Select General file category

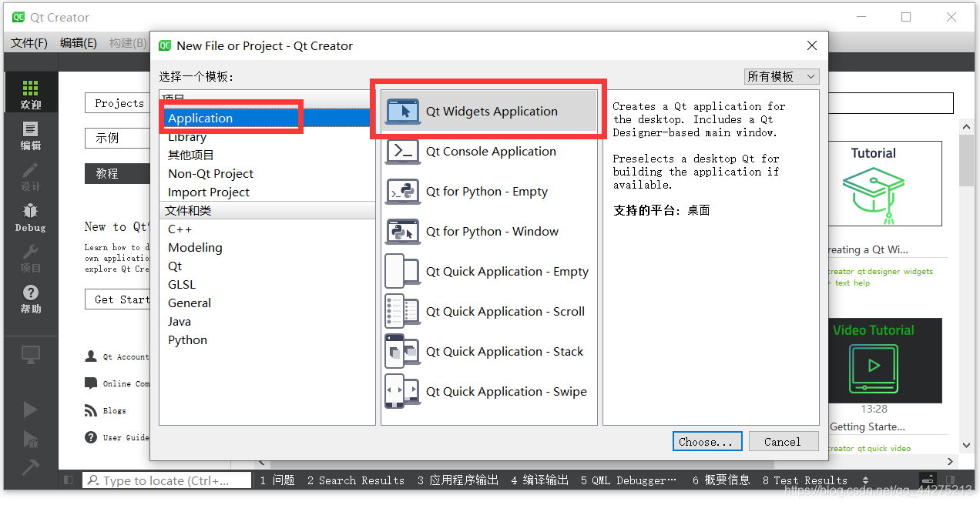coord(267,303)
